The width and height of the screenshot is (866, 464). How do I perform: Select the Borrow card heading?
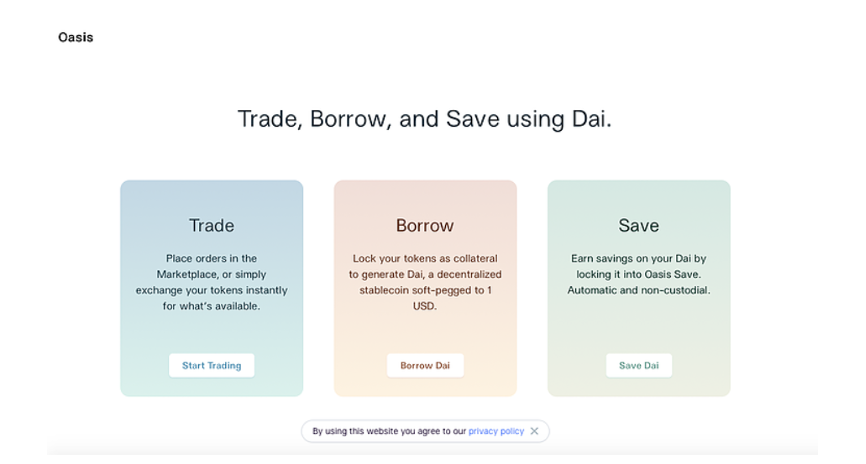click(x=425, y=225)
